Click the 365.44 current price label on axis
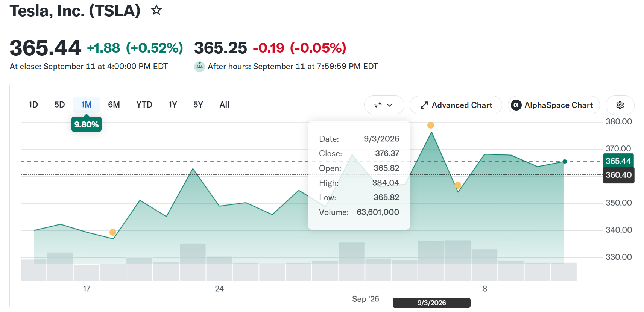The height and width of the screenshot is (312, 644). 618,161
